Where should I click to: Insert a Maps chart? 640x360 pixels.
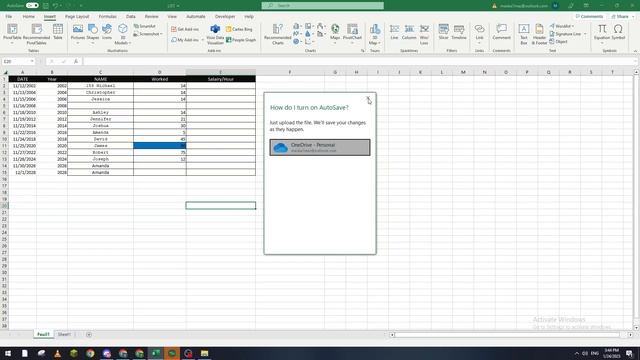(335, 33)
